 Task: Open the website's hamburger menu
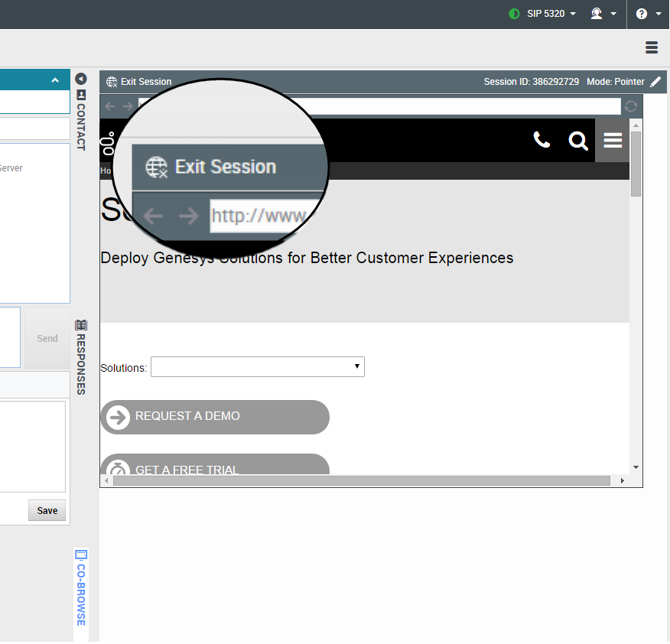point(612,141)
